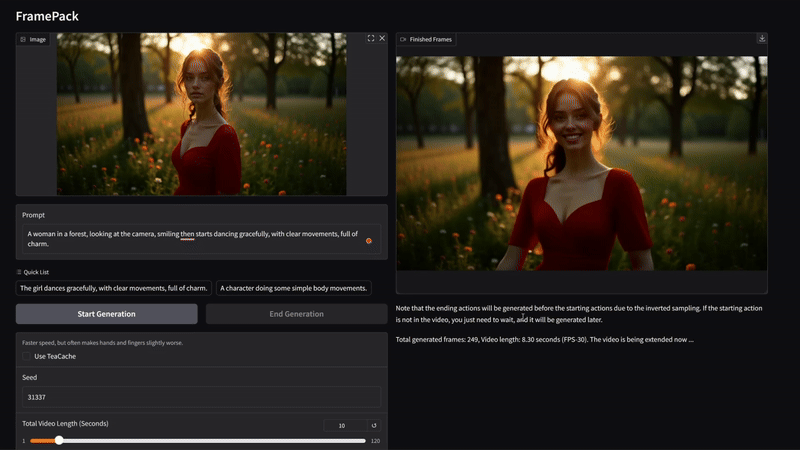Download the finished frames video

(x=762, y=39)
